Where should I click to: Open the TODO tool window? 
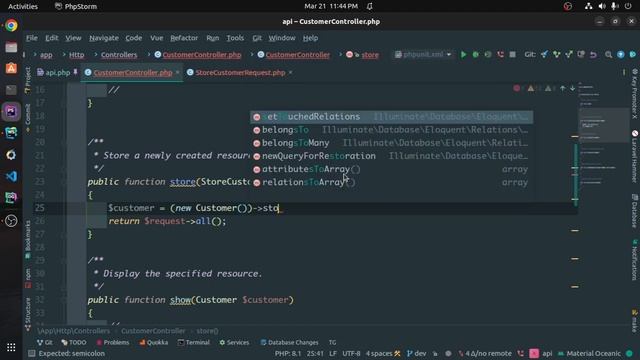point(74,342)
